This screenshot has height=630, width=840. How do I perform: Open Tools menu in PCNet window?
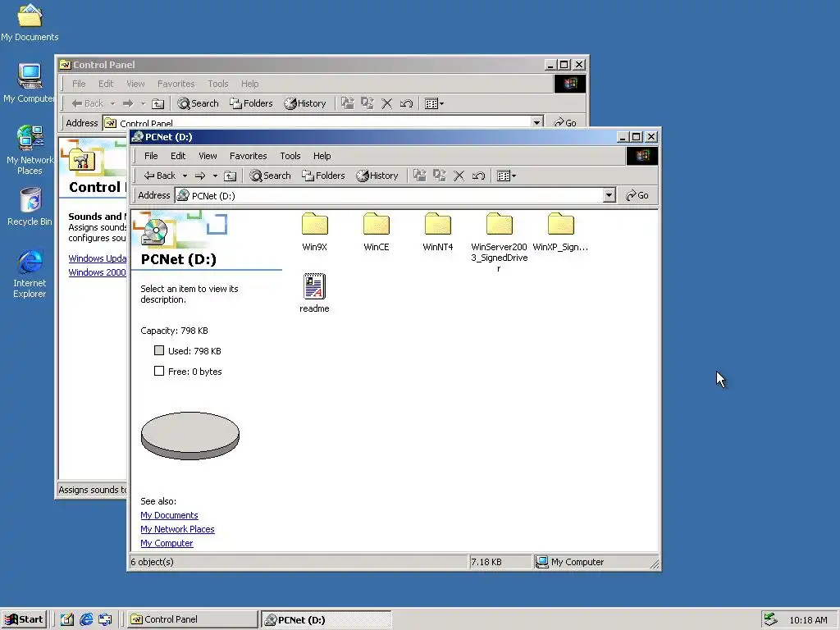[x=290, y=156]
